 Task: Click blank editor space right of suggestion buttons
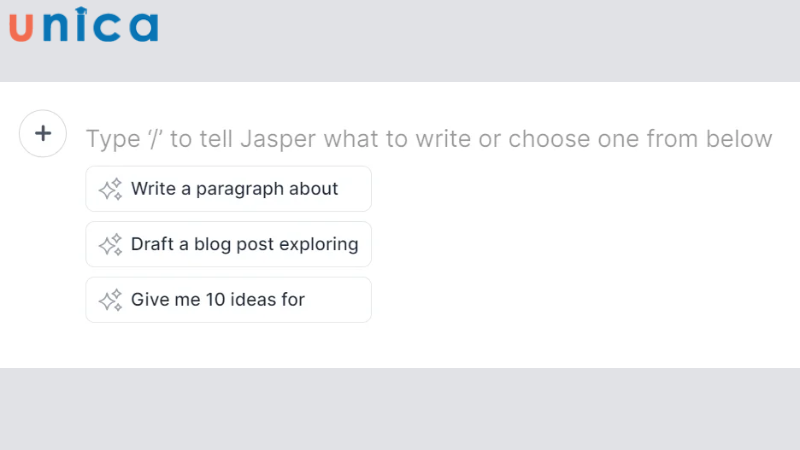point(580,245)
